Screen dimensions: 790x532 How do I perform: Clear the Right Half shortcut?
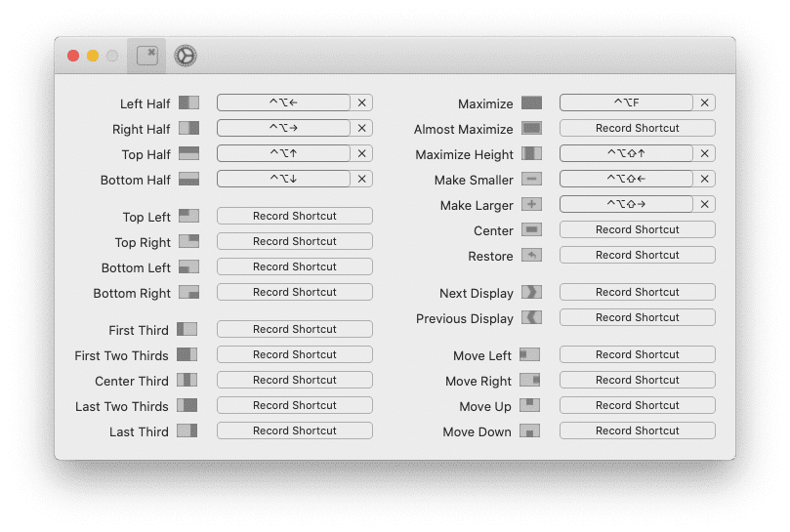click(x=361, y=128)
